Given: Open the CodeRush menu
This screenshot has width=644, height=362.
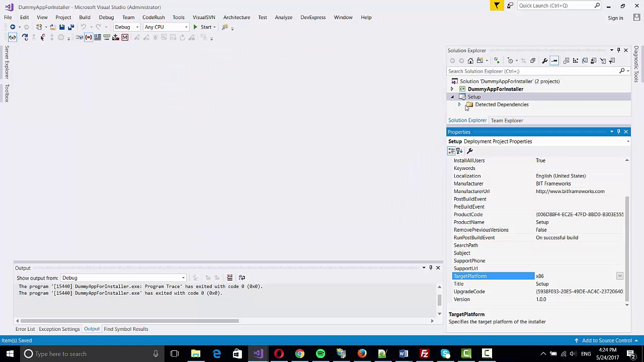Looking at the screenshot, I should (153, 17).
